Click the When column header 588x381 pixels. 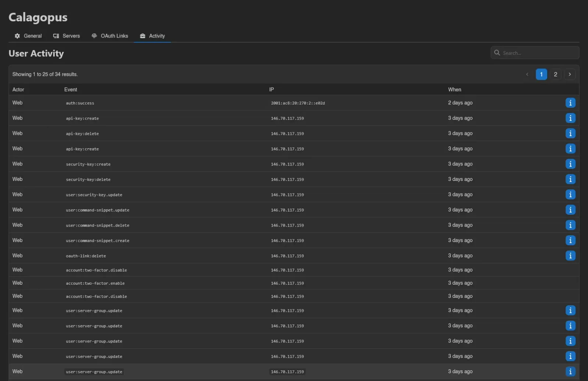[x=455, y=90]
